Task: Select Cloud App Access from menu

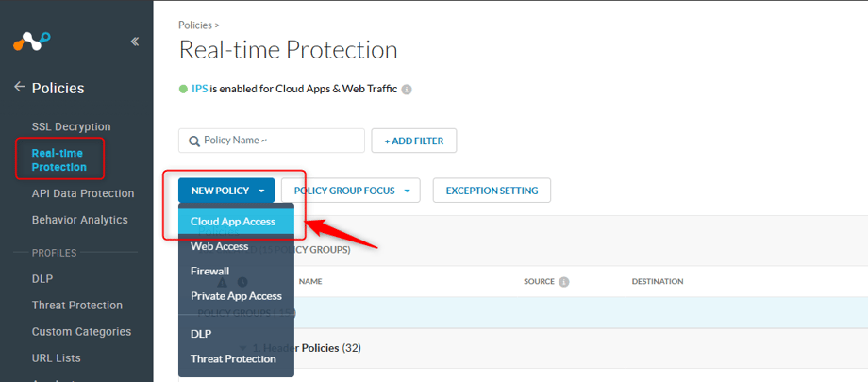Action: coord(233,222)
